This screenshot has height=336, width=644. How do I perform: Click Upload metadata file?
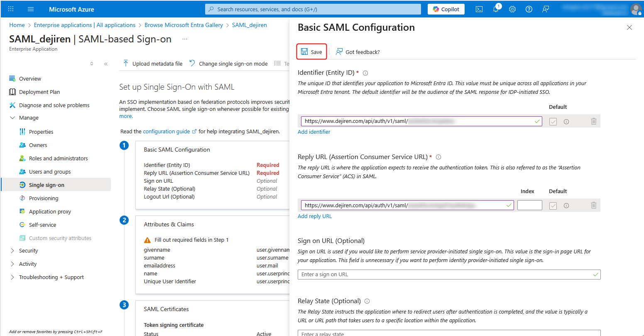pos(152,64)
